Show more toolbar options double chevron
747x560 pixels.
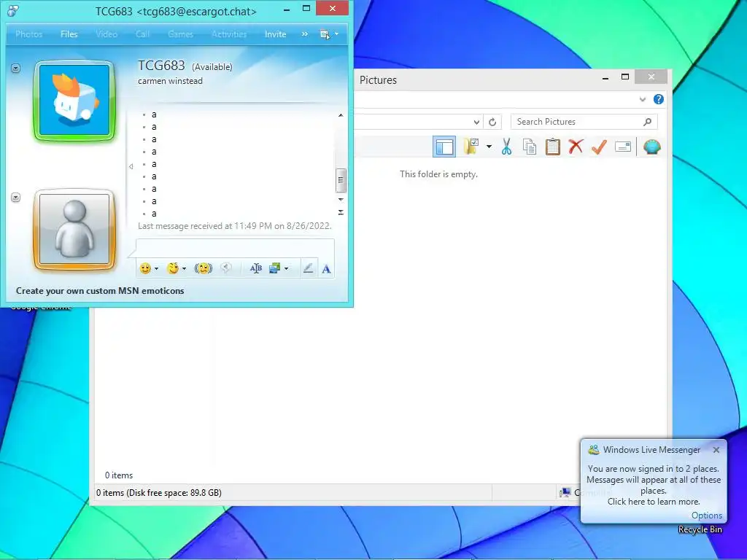[304, 34]
